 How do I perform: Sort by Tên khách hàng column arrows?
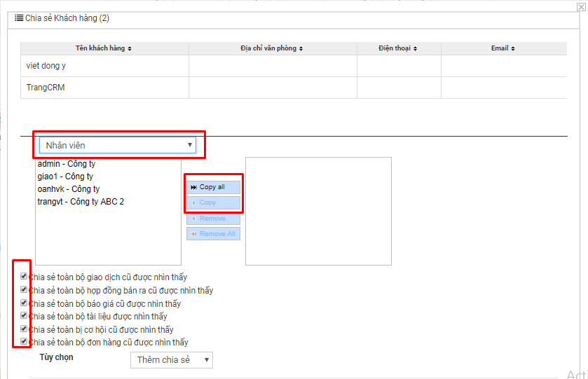130,49
